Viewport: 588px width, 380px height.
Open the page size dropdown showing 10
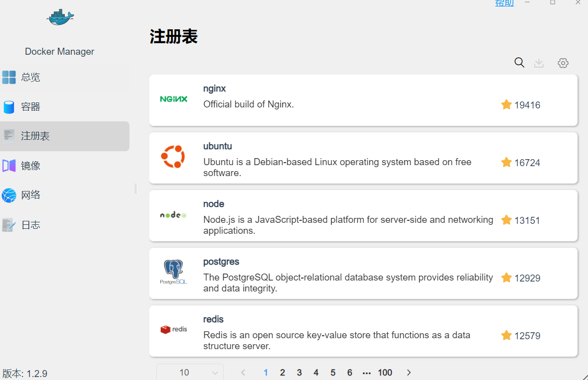click(190, 372)
